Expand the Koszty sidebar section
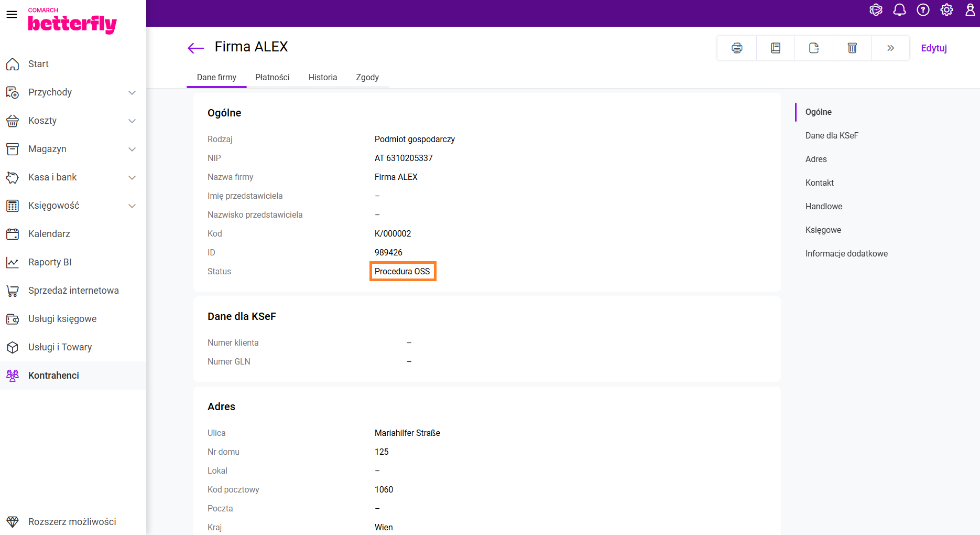The height and width of the screenshot is (535, 980). [132, 121]
